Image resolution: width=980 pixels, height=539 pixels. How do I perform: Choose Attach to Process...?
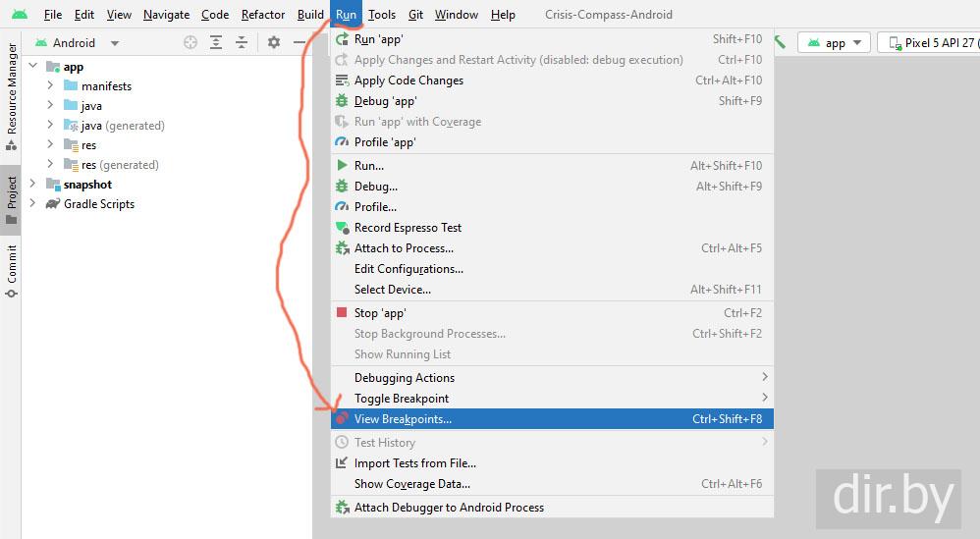click(x=552, y=248)
